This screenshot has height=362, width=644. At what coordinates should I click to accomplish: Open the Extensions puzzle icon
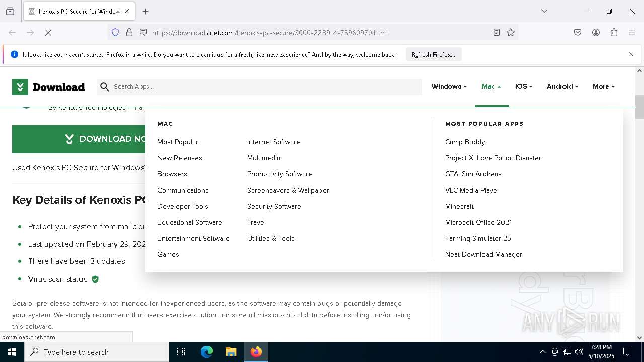point(614,33)
